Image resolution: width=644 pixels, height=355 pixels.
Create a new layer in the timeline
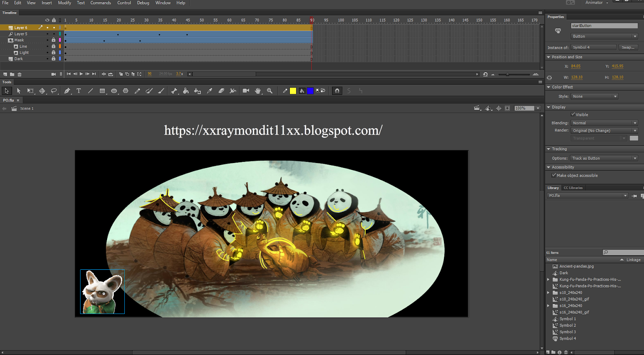point(5,74)
